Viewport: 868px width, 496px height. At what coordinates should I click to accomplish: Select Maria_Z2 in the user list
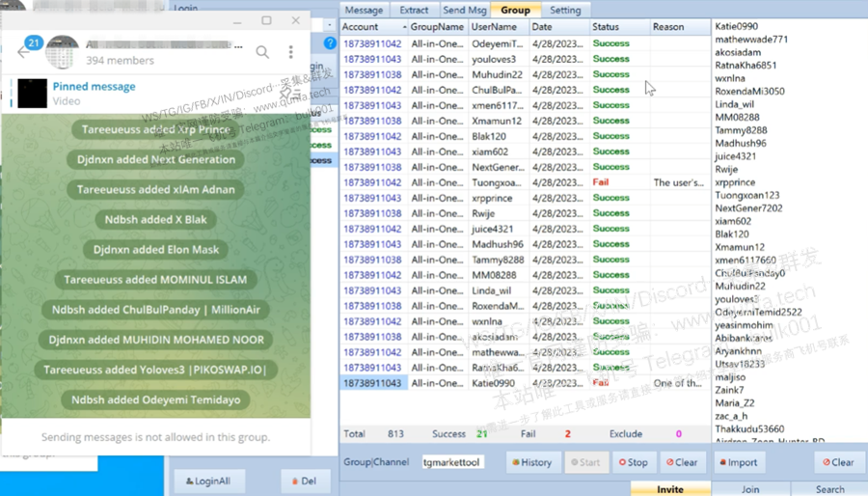coord(735,403)
